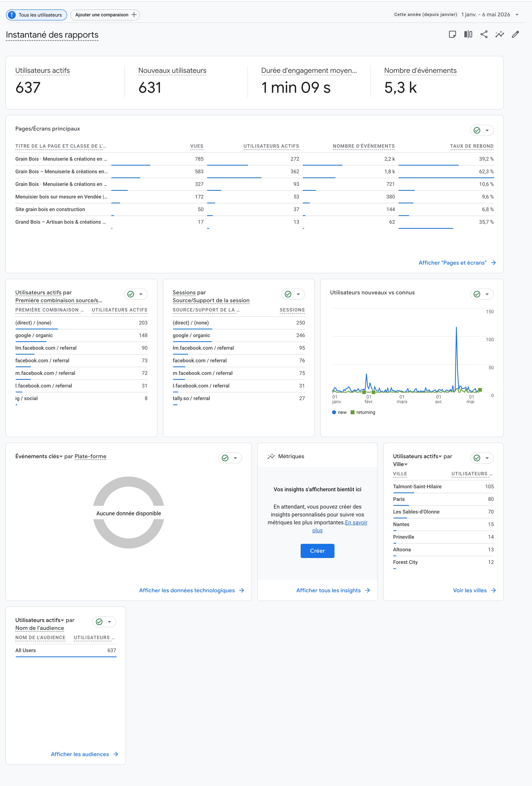This screenshot has height=786, width=532.
Task: Click 'ig / social' row
Action: (x=81, y=398)
